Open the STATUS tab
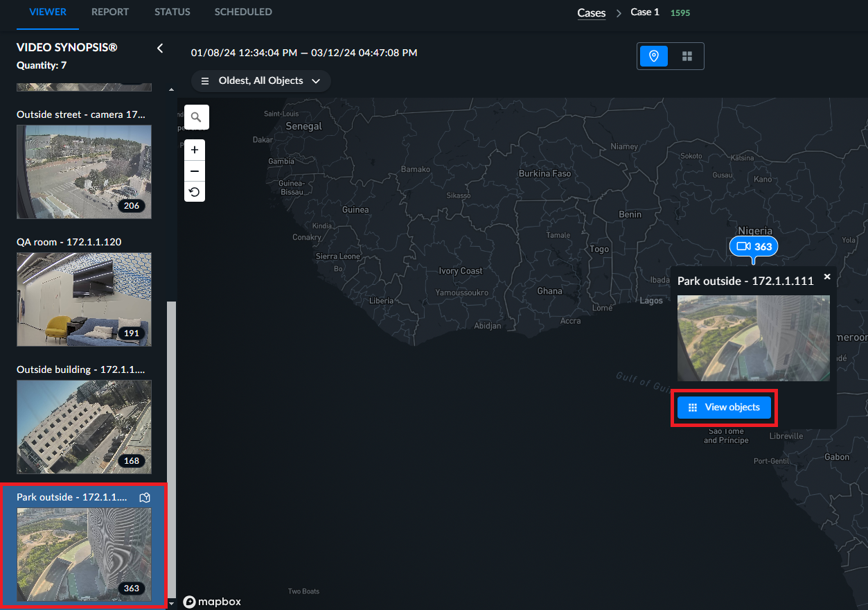Viewport: 868px width, 610px height. point(172,12)
